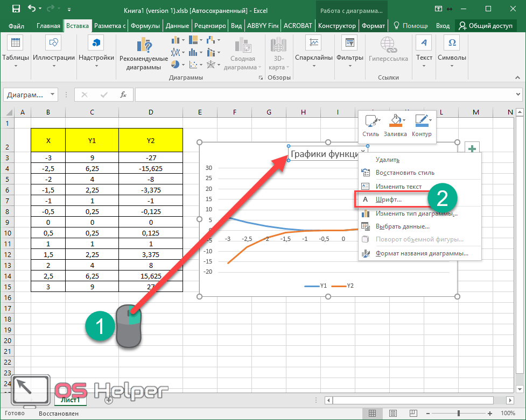Screen dimensions: 526x420
Task: Expand the Name Box dropdown
Action: pos(52,95)
